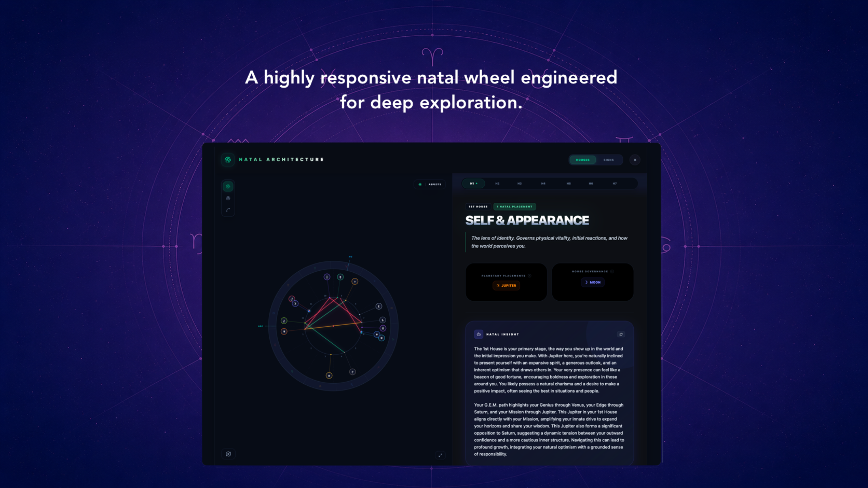Screen dimensions: 868x488
Task: Select the white Lilith crescent marker
Action: [x=379, y=306]
